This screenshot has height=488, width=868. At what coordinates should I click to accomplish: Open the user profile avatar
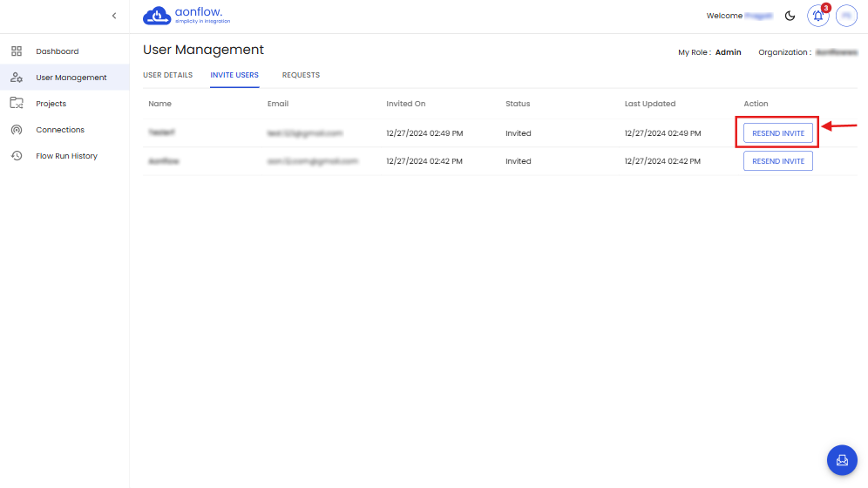[x=846, y=16]
